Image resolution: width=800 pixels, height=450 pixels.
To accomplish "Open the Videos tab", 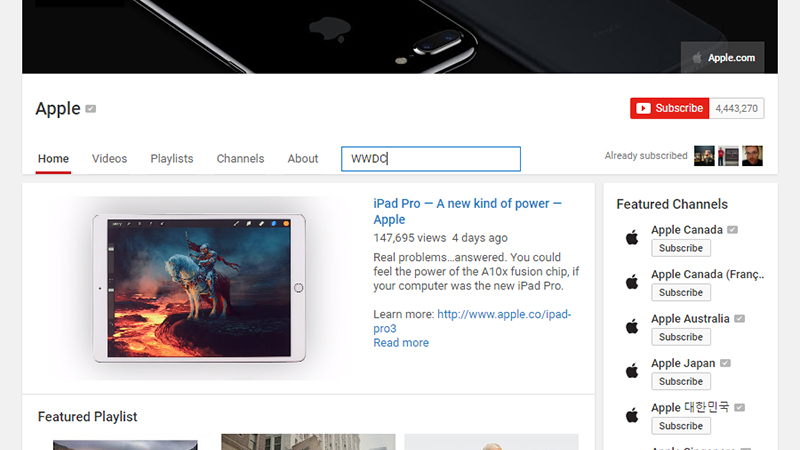I will click(x=109, y=159).
